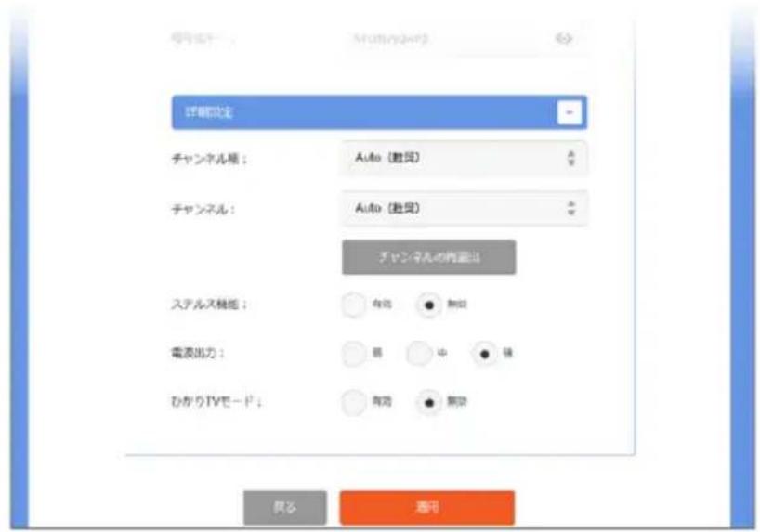The image size is (760, 532).
Task: Select the second (disabled) ステルス機能 radio button
Action: tap(429, 305)
